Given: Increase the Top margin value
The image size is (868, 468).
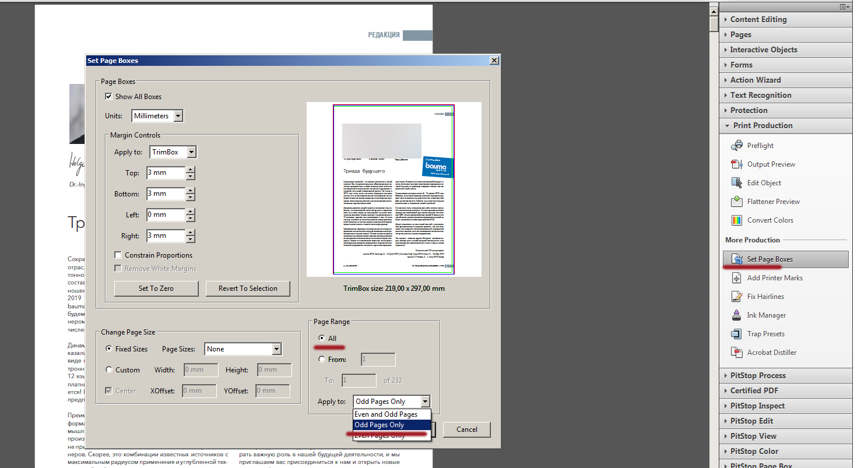Looking at the screenshot, I should (x=190, y=170).
